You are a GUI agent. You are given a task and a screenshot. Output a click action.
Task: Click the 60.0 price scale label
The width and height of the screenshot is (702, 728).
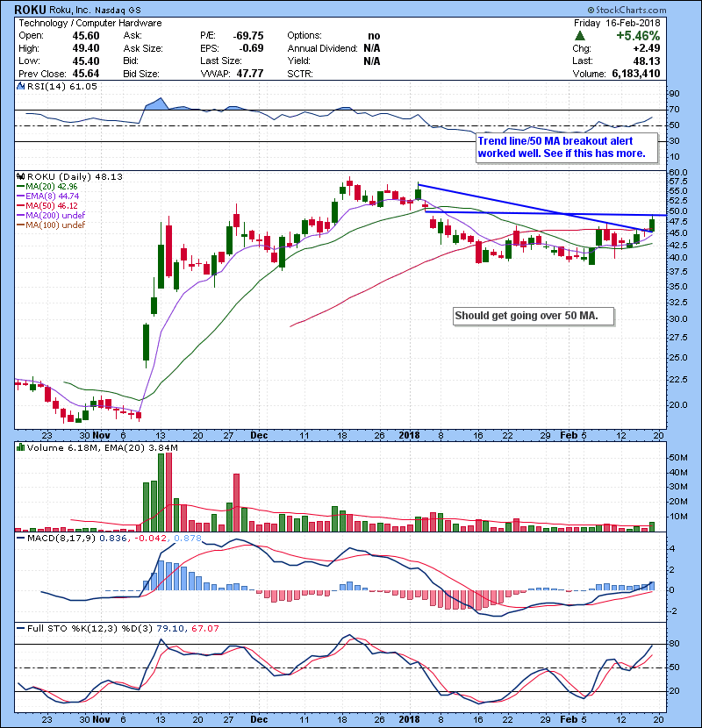pyautogui.click(x=677, y=173)
